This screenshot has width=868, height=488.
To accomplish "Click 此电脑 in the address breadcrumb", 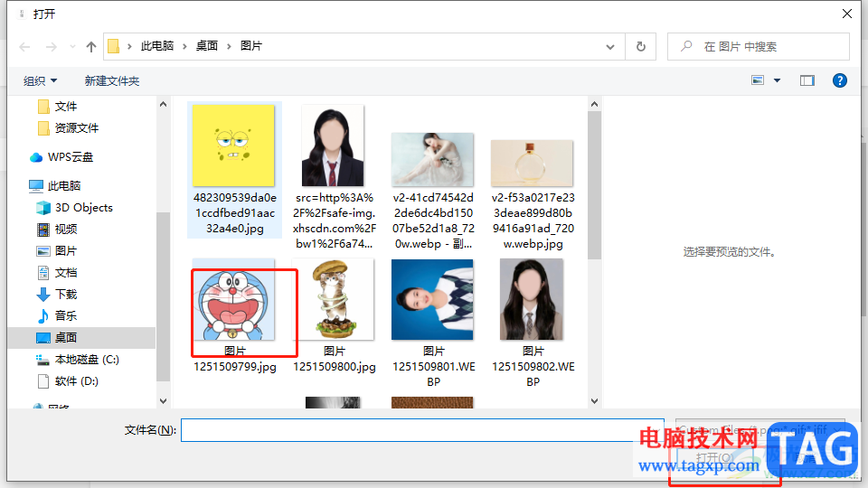I will 157,46.
